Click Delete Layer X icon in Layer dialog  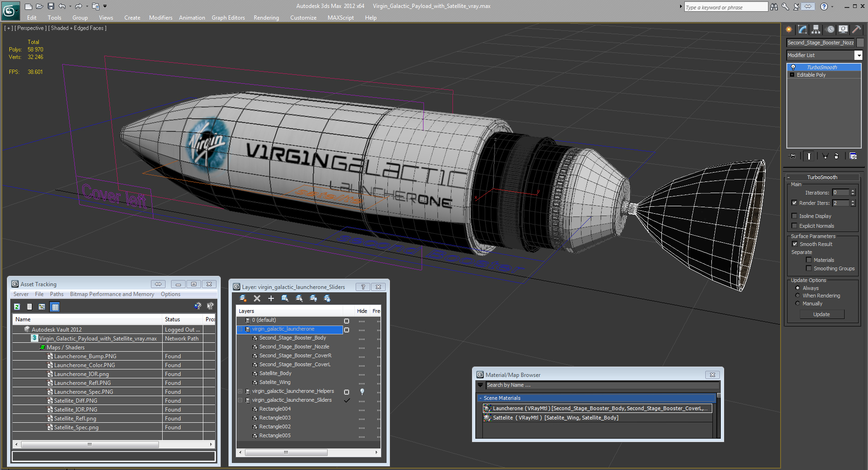click(x=257, y=298)
